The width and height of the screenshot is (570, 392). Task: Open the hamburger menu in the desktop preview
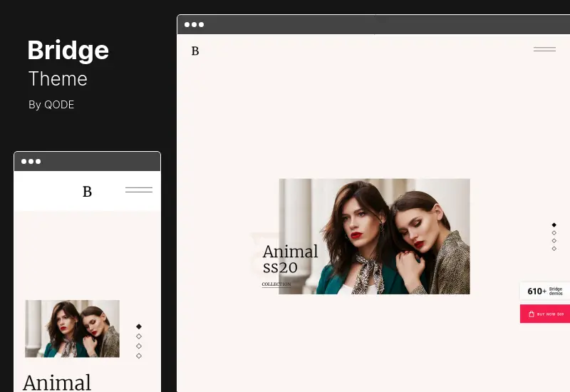tap(544, 49)
